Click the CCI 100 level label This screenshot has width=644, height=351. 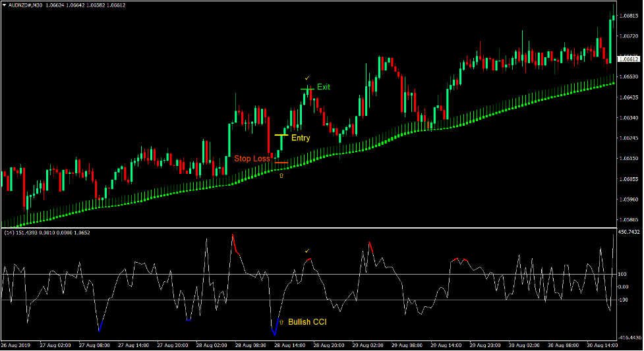624,274
